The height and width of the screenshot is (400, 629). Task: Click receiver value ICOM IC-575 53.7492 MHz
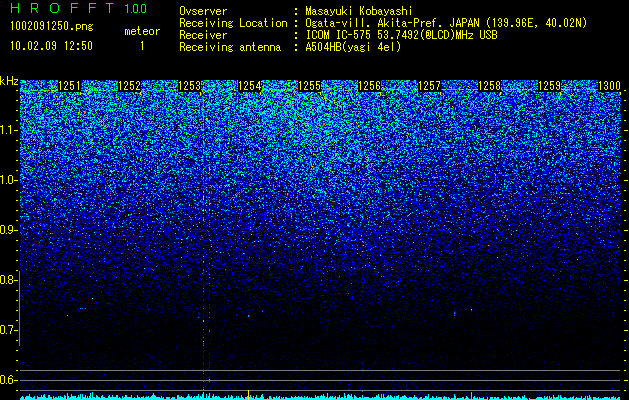[x=401, y=35]
